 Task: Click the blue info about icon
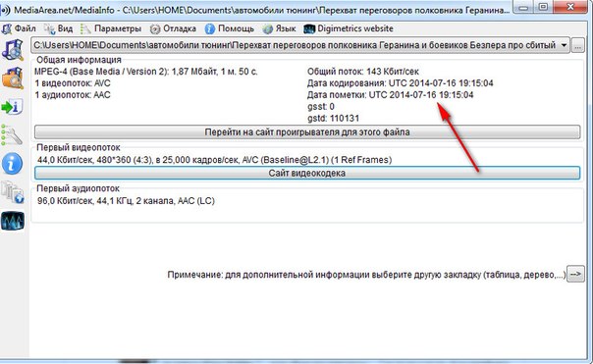coord(13,164)
